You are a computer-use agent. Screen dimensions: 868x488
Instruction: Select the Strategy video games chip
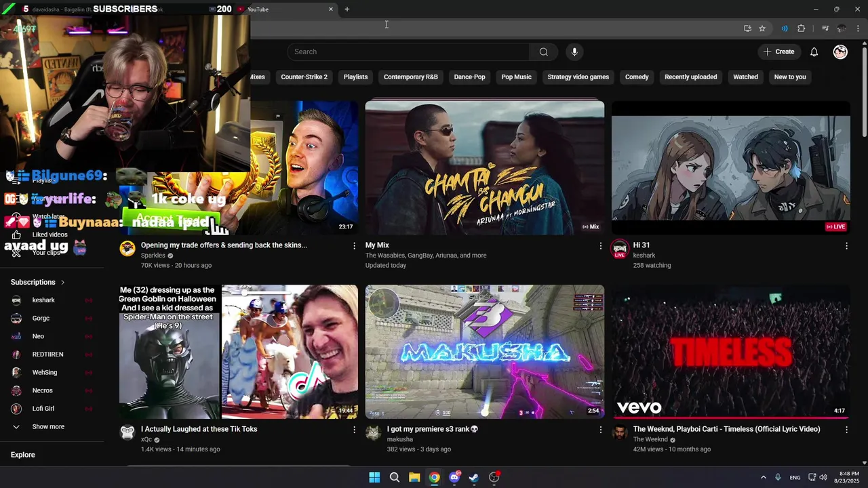(578, 77)
